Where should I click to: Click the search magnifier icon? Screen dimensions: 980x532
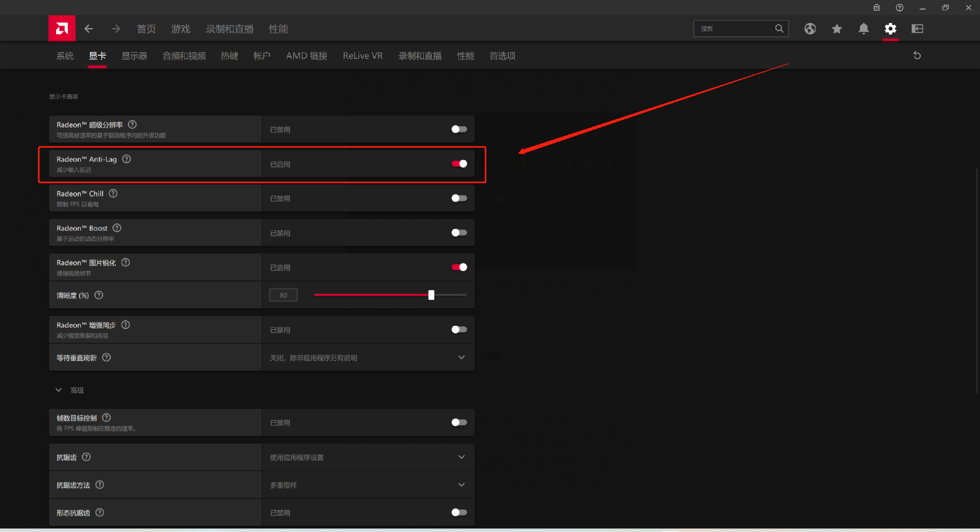click(779, 29)
